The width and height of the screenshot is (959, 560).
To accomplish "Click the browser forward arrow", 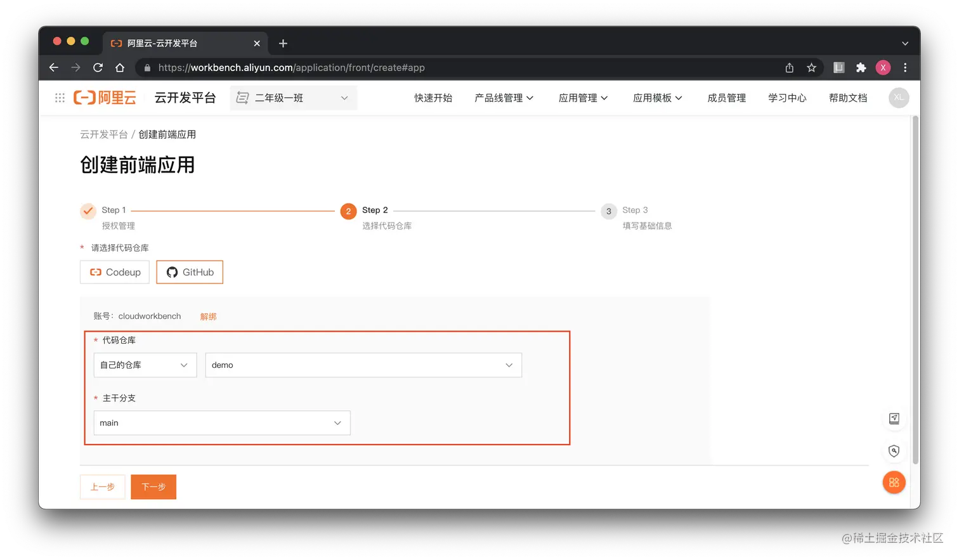I will [75, 67].
